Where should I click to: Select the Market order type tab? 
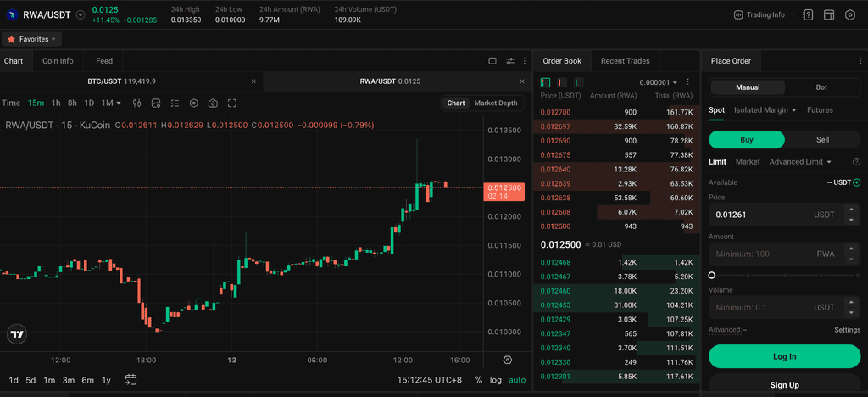coord(748,162)
